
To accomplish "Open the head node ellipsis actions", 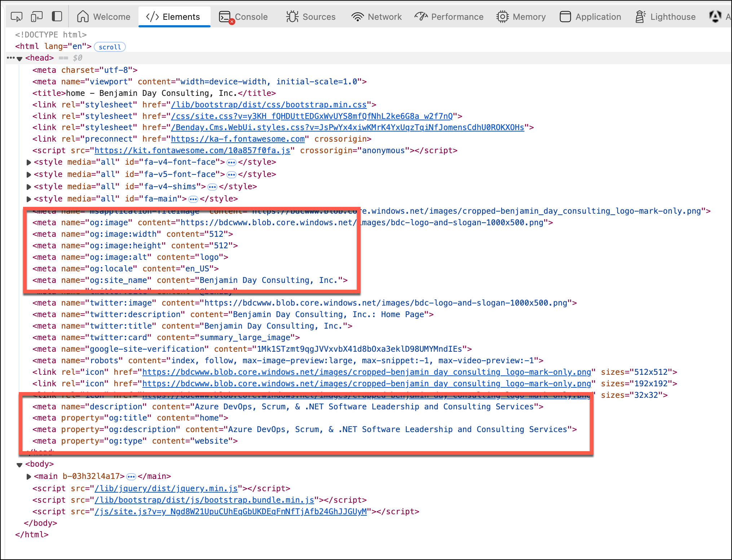I will click(10, 58).
